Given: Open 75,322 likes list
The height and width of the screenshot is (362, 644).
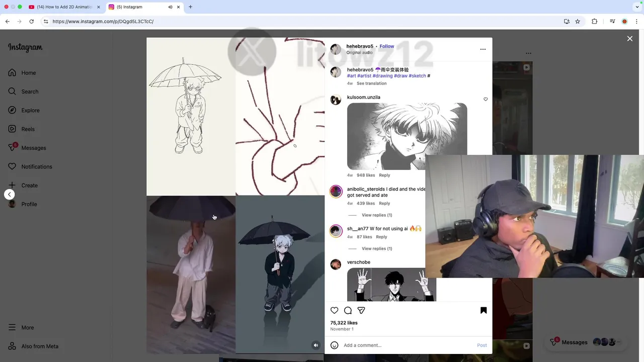Looking at the screenshot, I should [344, 323].
